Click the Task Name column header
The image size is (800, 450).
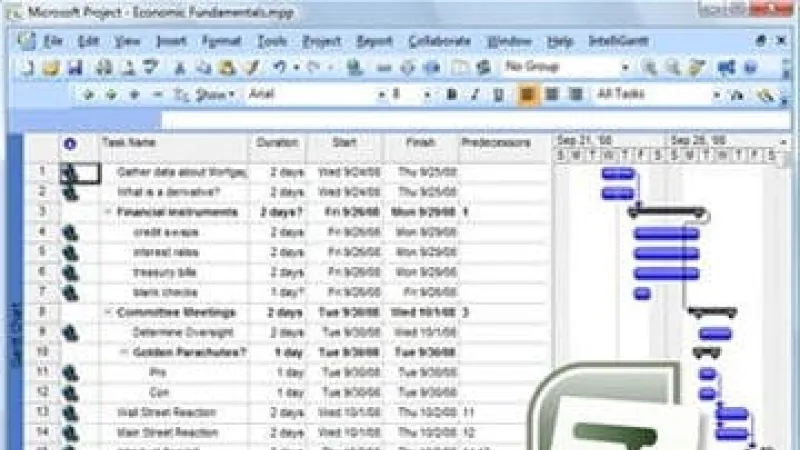tap(173, 143)
